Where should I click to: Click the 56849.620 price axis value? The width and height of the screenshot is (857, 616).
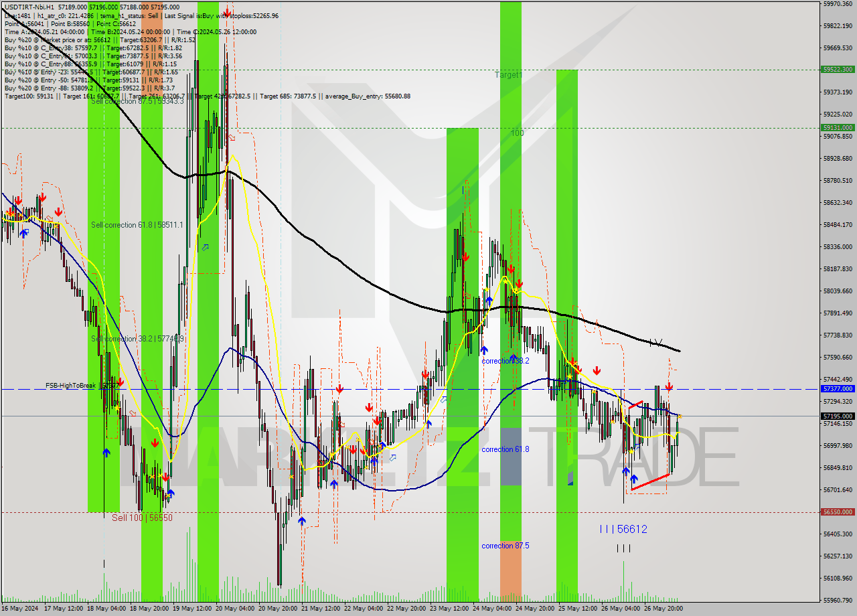tap(838, 467)
